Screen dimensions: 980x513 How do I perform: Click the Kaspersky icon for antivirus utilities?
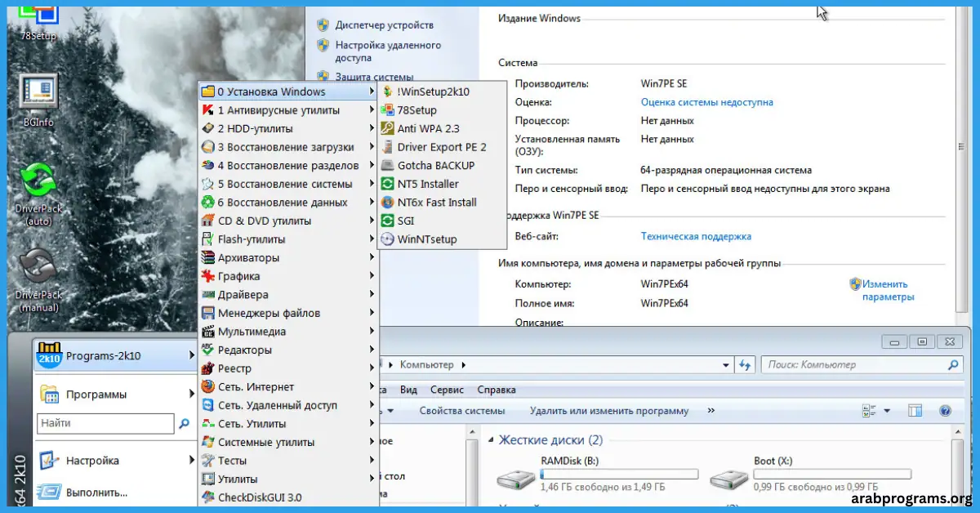tap(207, 110)
